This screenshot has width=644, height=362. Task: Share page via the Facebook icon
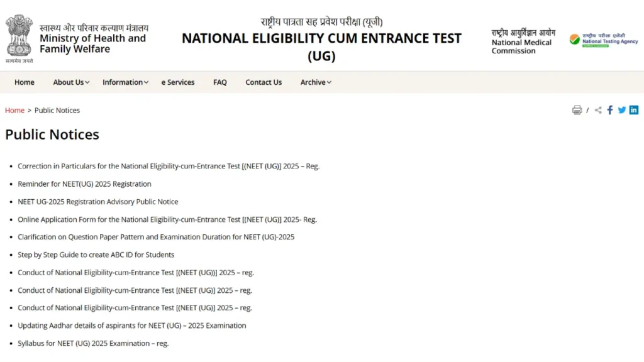point(609,109)
